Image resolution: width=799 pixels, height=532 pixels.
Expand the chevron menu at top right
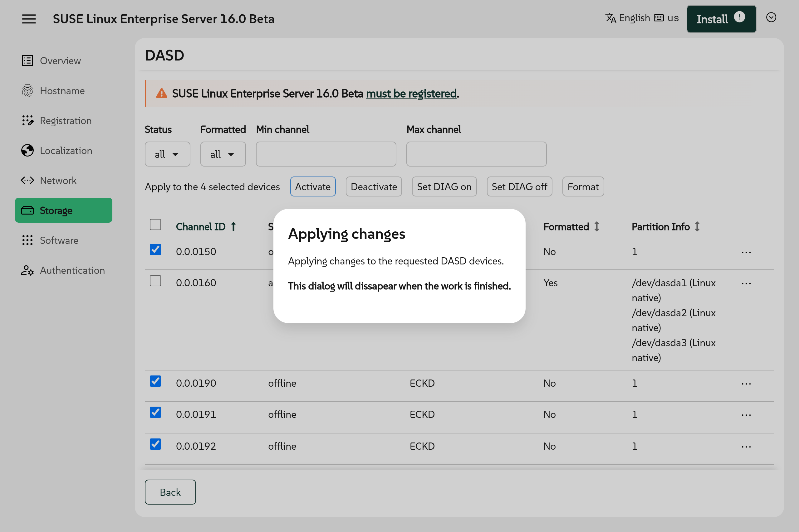click(x=771, y=17)
